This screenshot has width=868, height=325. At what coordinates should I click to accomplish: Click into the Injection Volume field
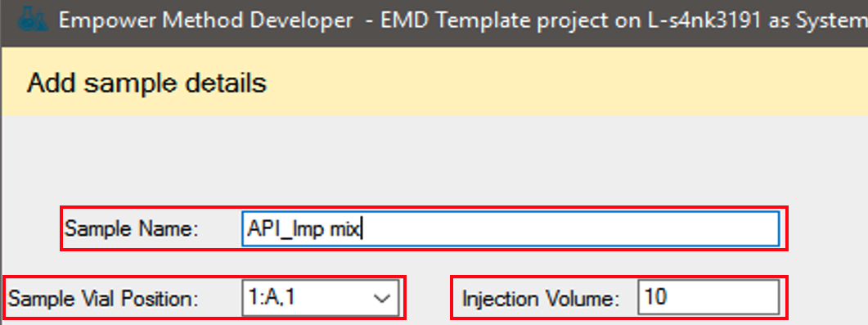(708, 298)
